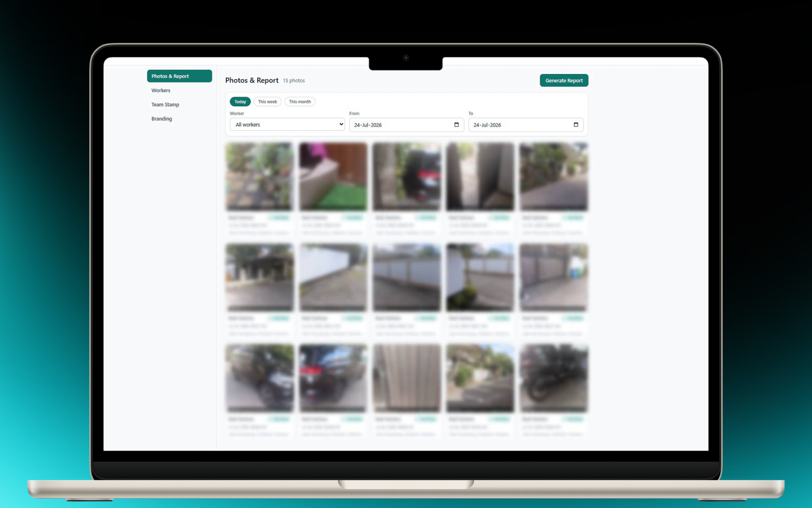The width and height of the screenshot is (812, 508).
Task: Open the grey gate photo at end of second row
Action: click(554, 278)
